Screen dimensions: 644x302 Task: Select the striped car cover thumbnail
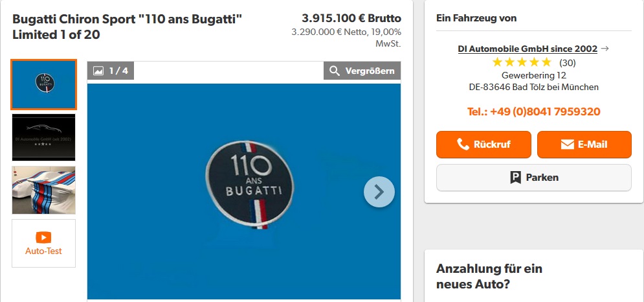pos(43,190)
